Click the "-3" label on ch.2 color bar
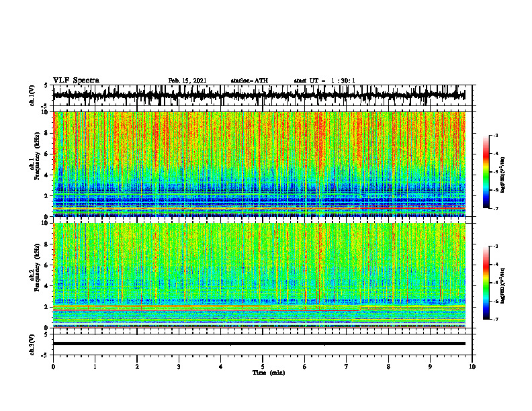 [495, 246]
